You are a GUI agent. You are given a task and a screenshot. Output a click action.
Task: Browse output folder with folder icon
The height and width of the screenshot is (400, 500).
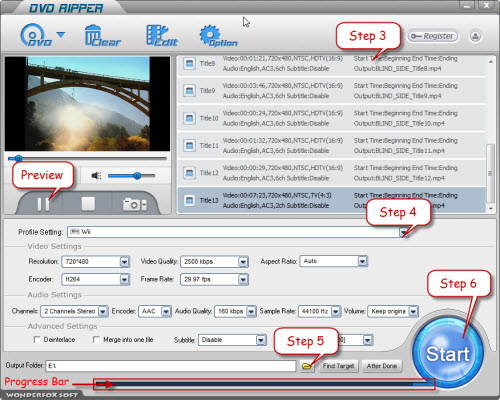(x=307, y=366)
